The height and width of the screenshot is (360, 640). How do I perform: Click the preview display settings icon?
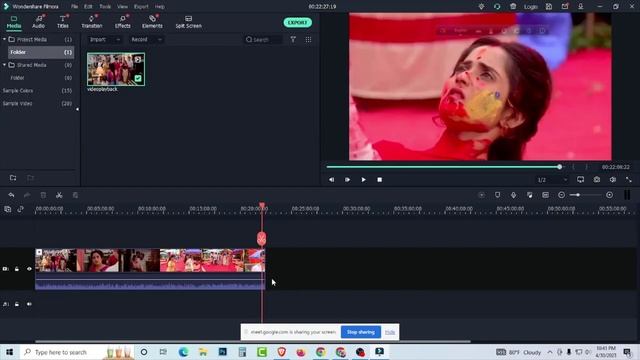coord(580,180)
